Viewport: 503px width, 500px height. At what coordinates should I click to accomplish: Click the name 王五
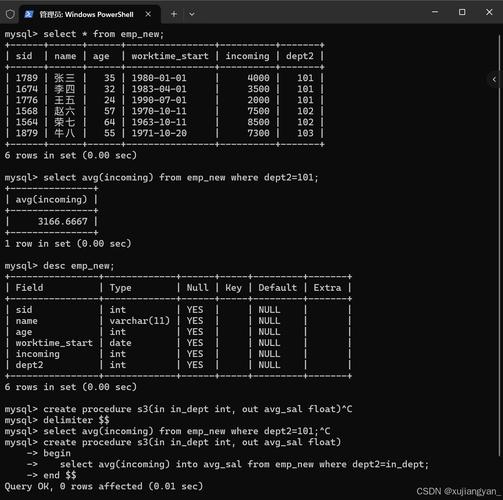pos(65,100)
